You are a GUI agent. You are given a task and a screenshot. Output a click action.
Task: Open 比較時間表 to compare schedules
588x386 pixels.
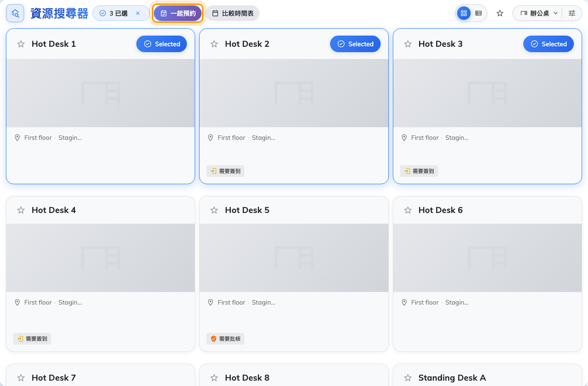233,13
